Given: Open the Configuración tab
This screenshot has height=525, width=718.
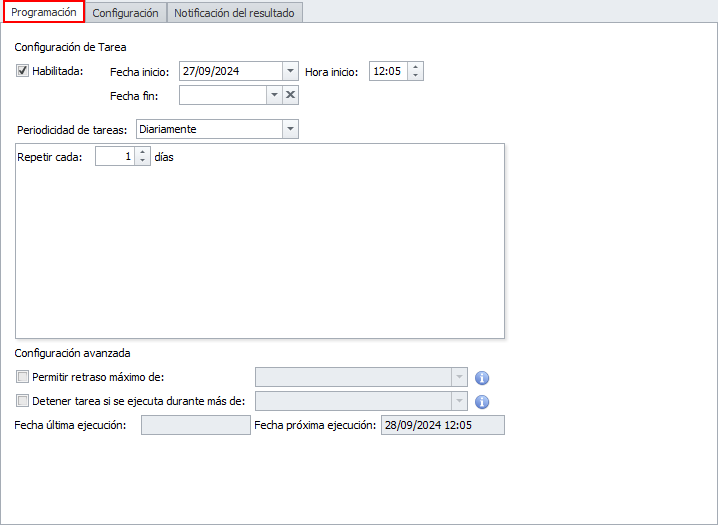Looking at the screenshot, I should (125, 13).
